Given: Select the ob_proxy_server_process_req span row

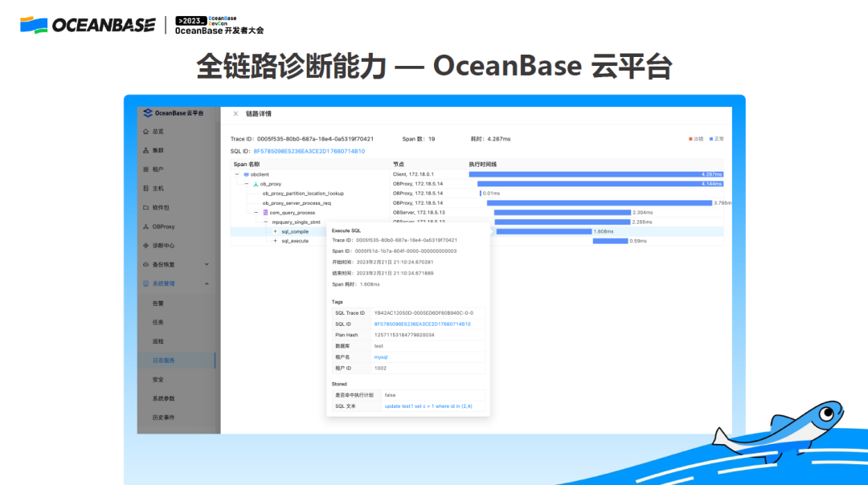Looking at the screenshot, I should point(477,203).
